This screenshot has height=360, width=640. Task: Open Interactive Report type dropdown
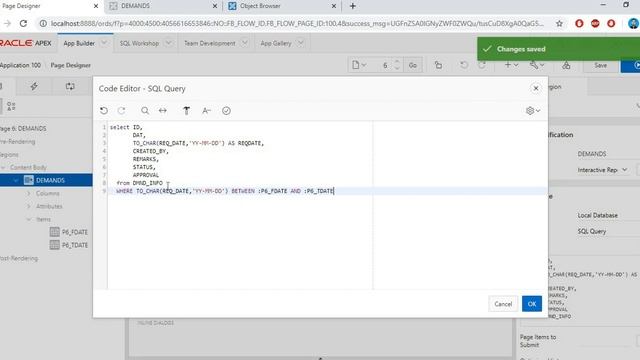click(x=602, y=170)
